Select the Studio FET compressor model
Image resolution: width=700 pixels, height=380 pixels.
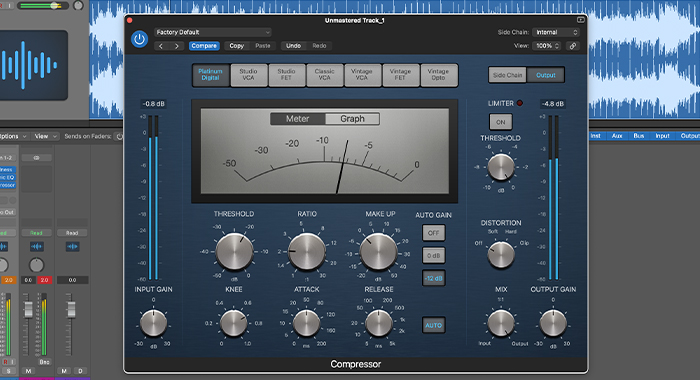[x=287, y=75]
